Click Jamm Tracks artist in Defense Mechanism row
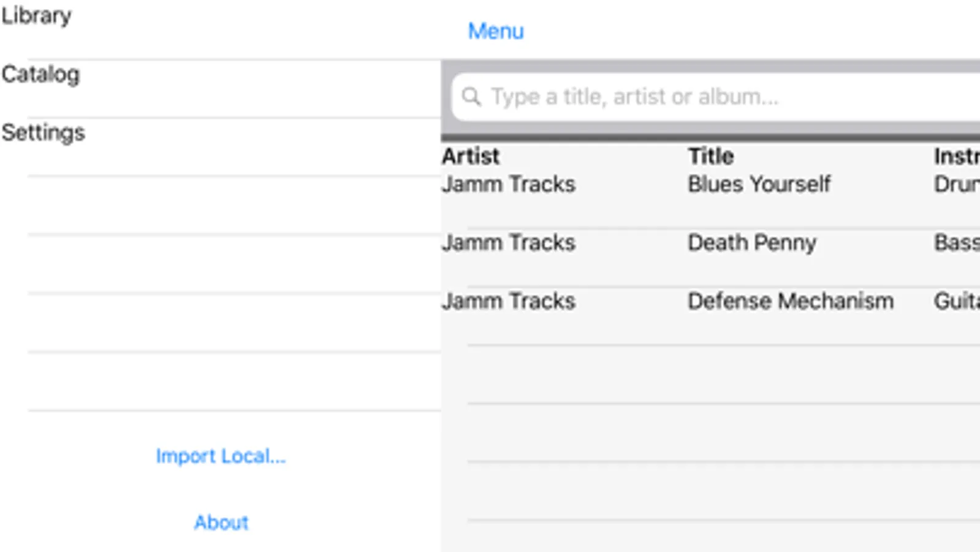Viewport: 980px width, 552px height. point(509,301)
